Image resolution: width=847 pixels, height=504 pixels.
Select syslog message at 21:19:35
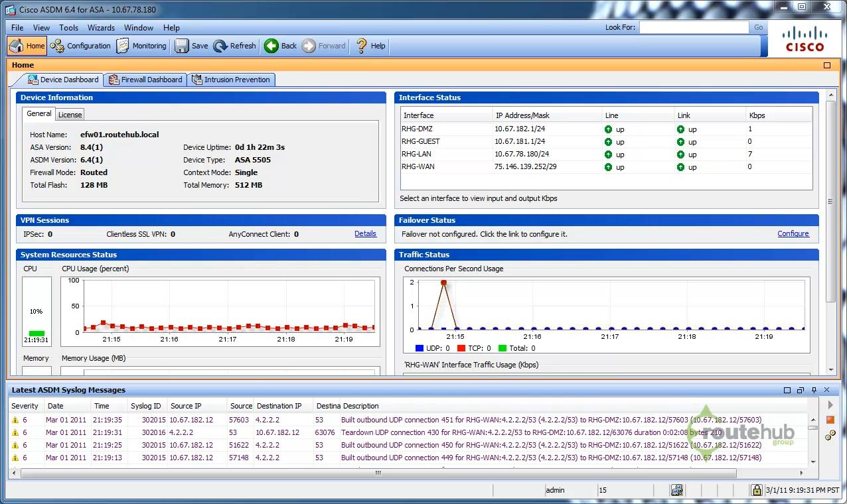408,420
